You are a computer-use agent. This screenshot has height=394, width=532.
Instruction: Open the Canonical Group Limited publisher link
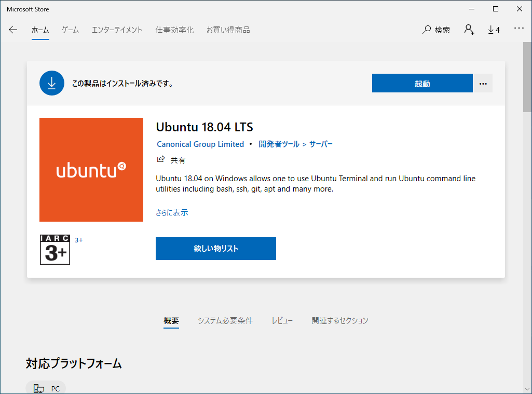click(200, 144)
